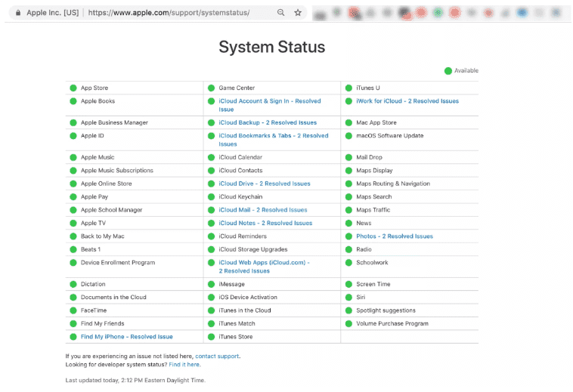Open Find My iPhone Resolved Issue link

127,337
